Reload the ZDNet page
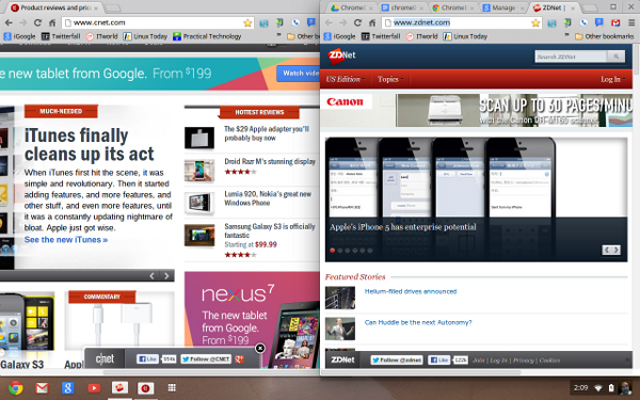Screen dimensions: 640x400 click(358, 23)
